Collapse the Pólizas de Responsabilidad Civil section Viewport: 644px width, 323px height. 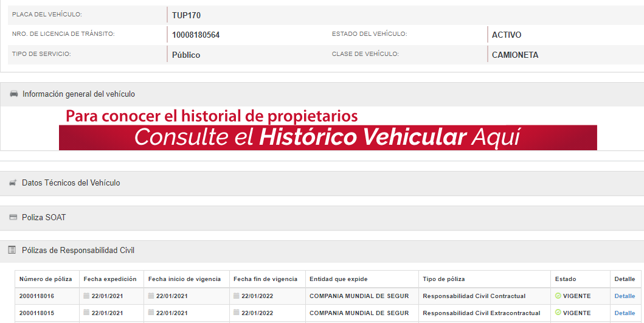78,250
